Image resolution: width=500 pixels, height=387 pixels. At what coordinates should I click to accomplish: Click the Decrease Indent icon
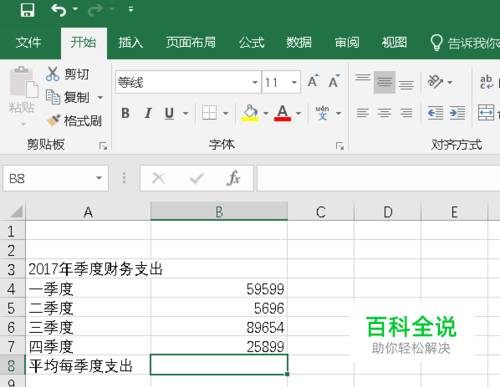coord(435,113)
